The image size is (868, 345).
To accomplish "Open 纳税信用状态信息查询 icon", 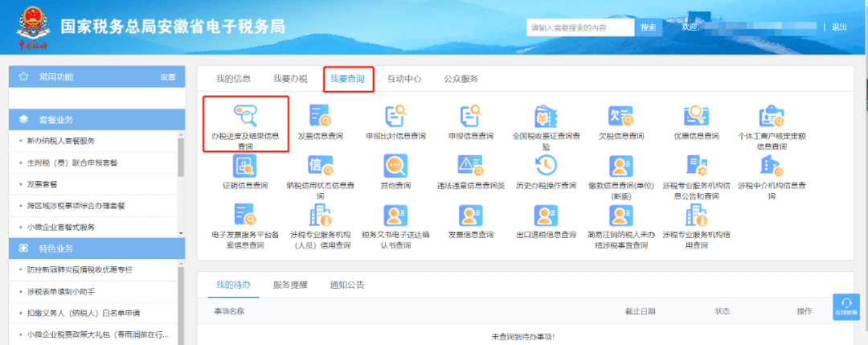I will tap(320, 165).
